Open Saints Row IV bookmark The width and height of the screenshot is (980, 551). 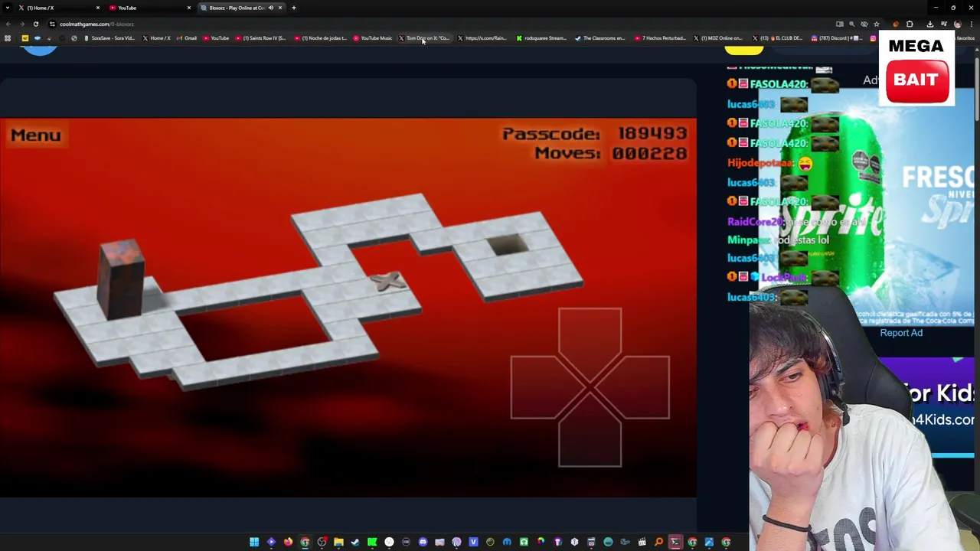(260, 38)
